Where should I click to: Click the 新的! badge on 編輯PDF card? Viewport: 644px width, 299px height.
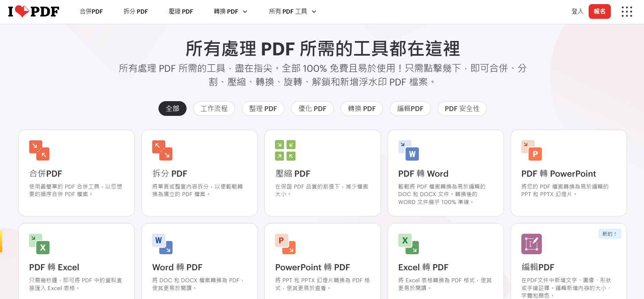click(x=610, y=234)
